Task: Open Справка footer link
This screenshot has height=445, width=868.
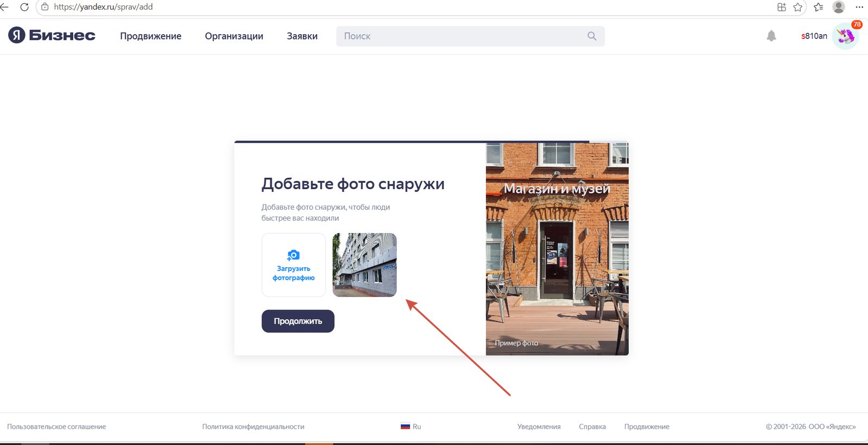Action: [592, 427]
